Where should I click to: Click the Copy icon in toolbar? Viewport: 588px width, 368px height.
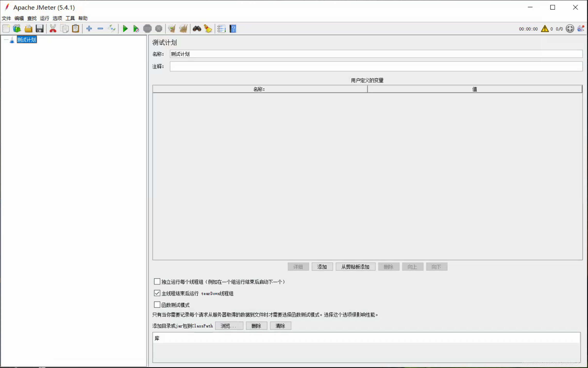[64, 29]
